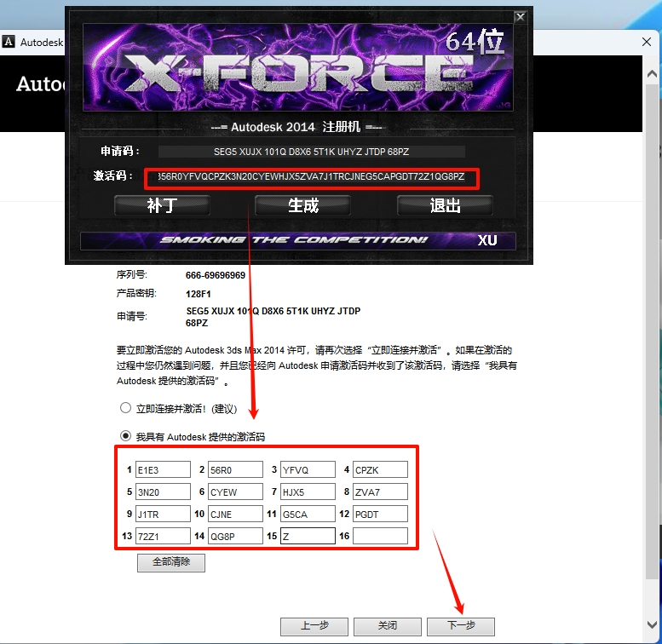
Task: Focus activation code field number 7
Action: tap(307, 492)
